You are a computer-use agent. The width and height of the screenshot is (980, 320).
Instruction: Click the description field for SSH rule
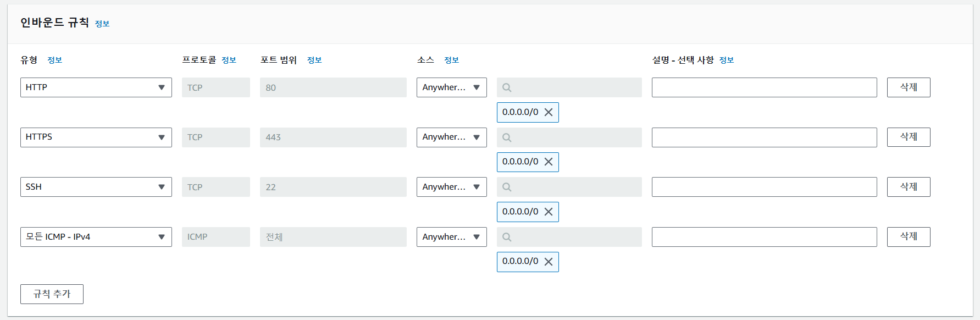click(x=765, y=187)
